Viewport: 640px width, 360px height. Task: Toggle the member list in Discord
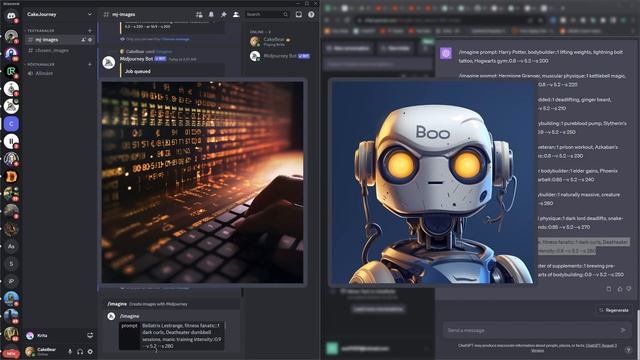point(236,14)
